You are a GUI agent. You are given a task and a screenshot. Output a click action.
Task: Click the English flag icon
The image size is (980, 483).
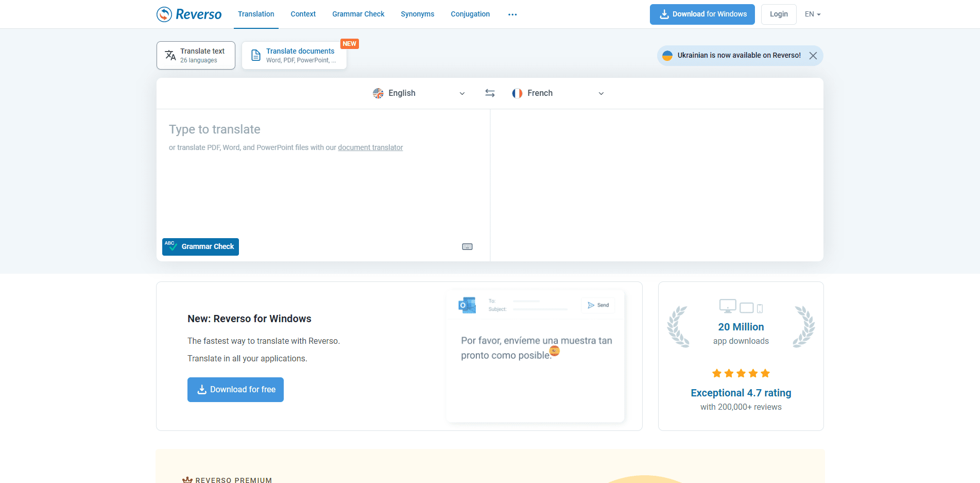tap(377, 93)
